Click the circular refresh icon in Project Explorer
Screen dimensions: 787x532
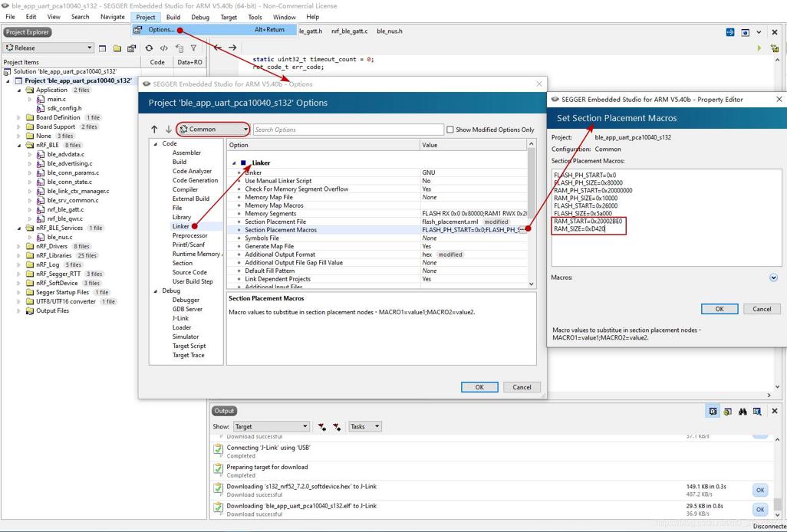pyautogui.click(x=149, y=48)
